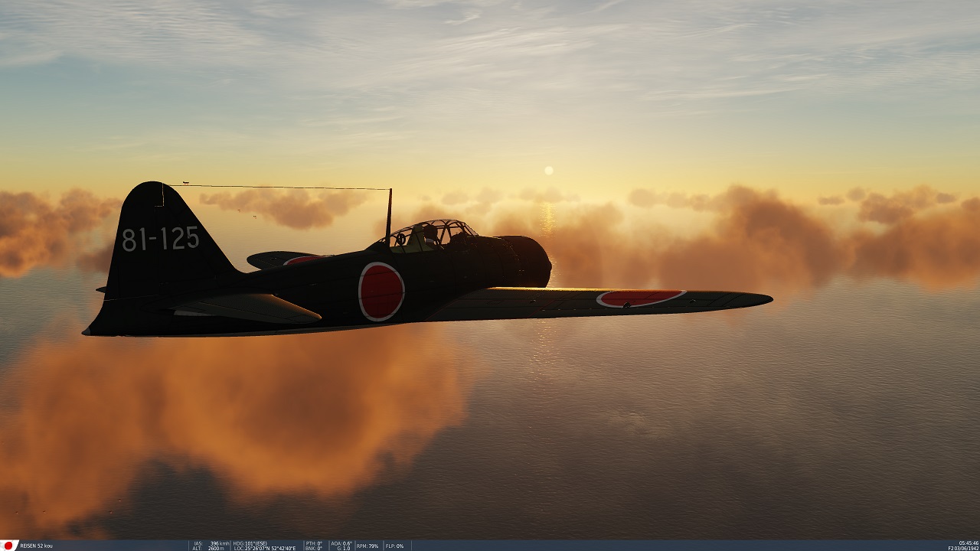Click the cockpit canopy of the aircraft
980x551 pixels.
pos(429,235)
